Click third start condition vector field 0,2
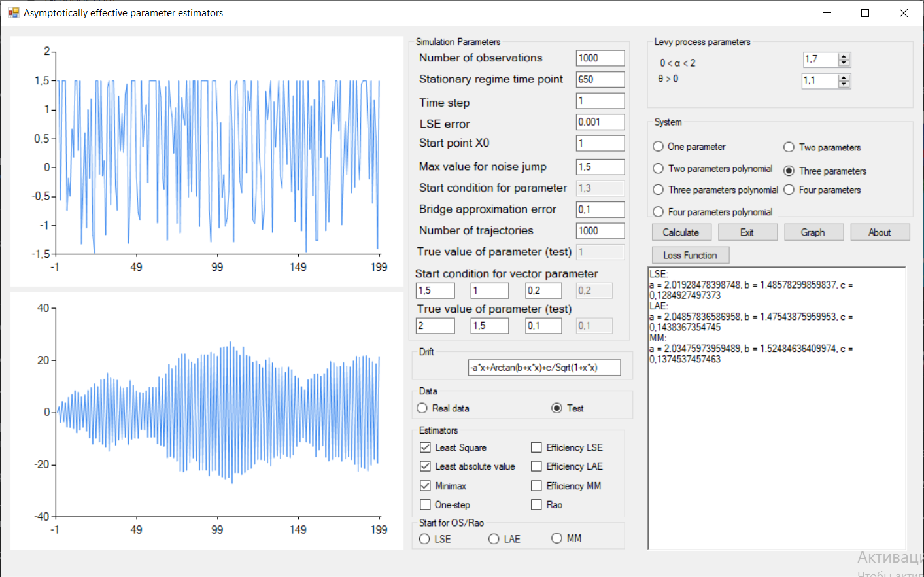The width and height of the screenshot is (924, 577). click(x=544, y=290)
